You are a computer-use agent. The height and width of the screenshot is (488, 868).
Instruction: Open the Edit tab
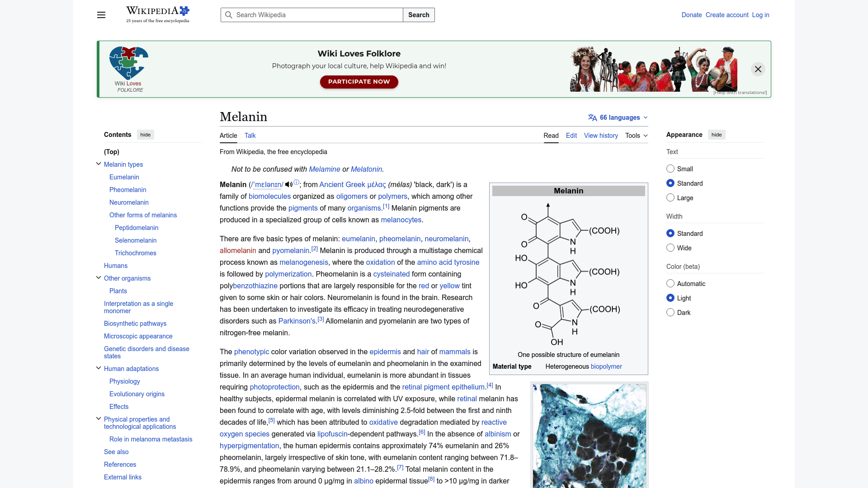(x=571, y=136)
